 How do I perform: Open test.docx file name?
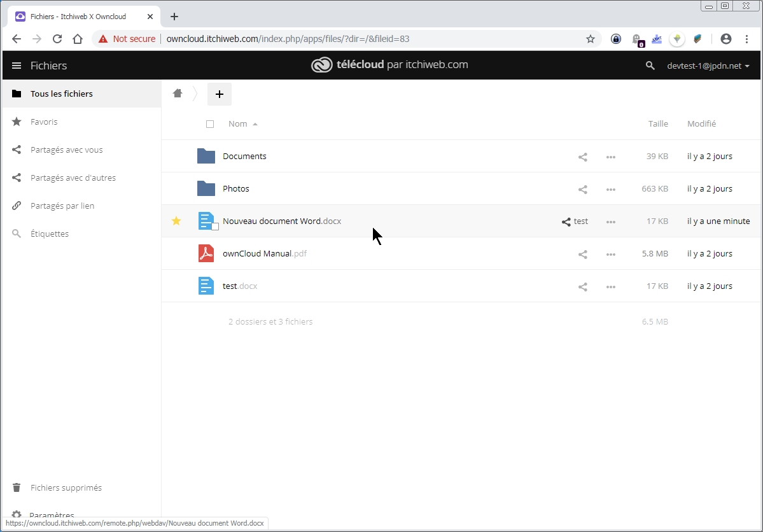point(239,286)
